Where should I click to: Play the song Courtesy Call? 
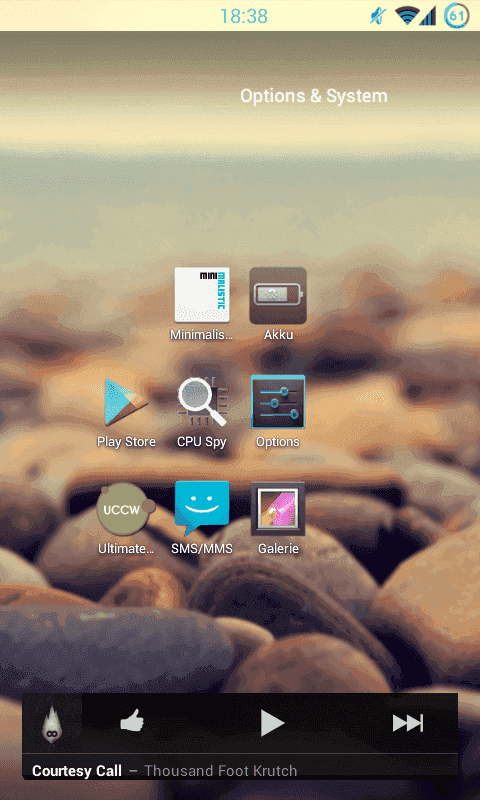[272, 723]
